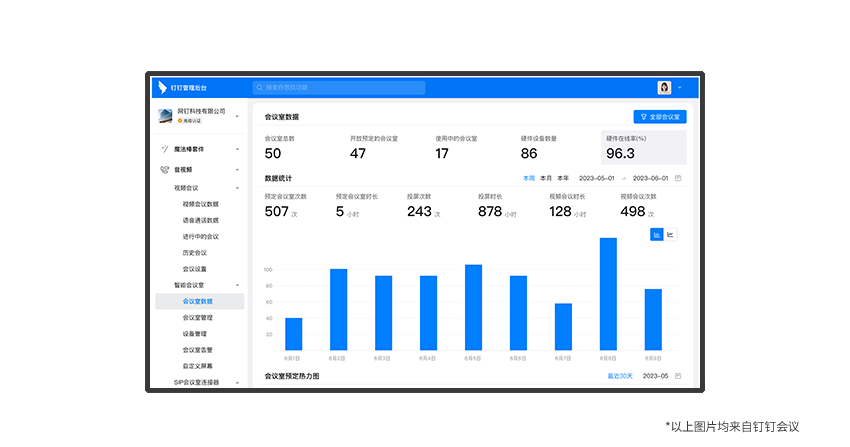Click the 魔法棒套件 wand icon
The image size is (850, 447).
pyautogui.click(x=164, y=148)
